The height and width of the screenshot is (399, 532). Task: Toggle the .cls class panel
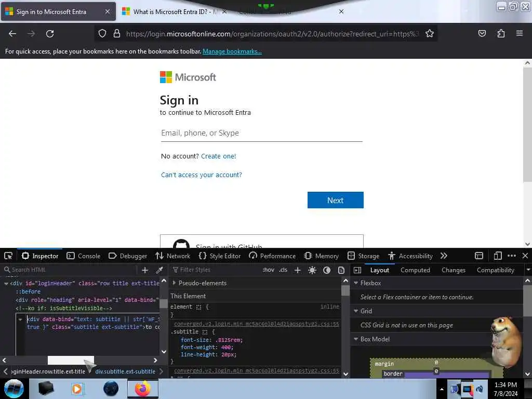(283, 270)
